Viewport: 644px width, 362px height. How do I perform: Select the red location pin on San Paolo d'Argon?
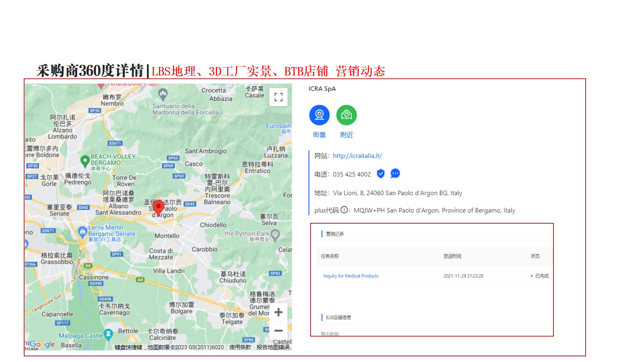(158, 208)
